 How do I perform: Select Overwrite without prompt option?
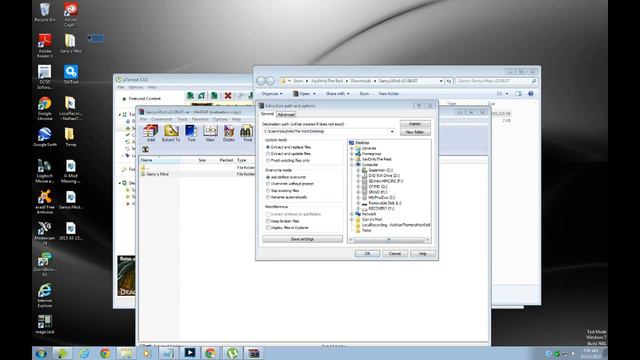pos(290,184)
